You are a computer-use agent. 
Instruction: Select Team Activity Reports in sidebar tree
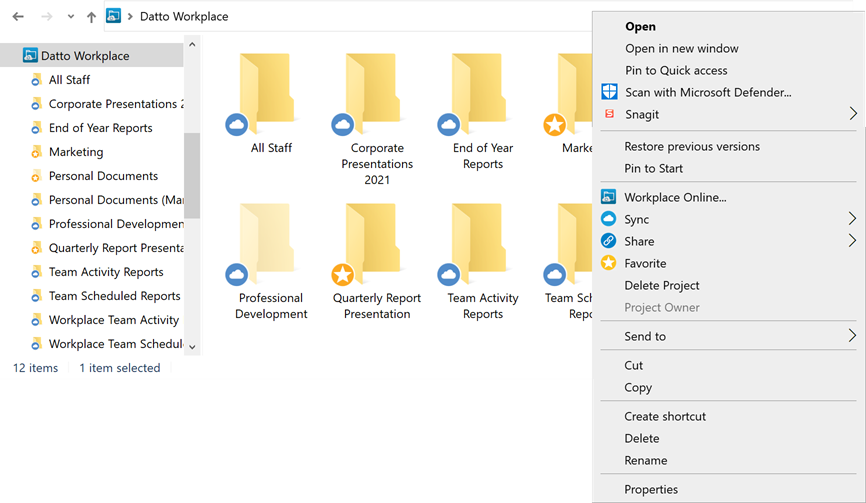106,272
